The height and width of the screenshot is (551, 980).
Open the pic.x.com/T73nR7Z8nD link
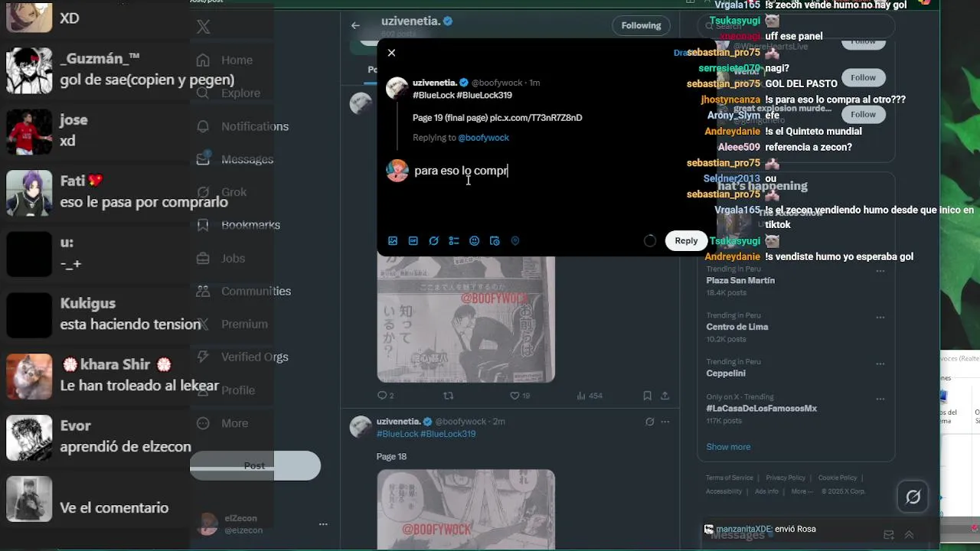536,118
